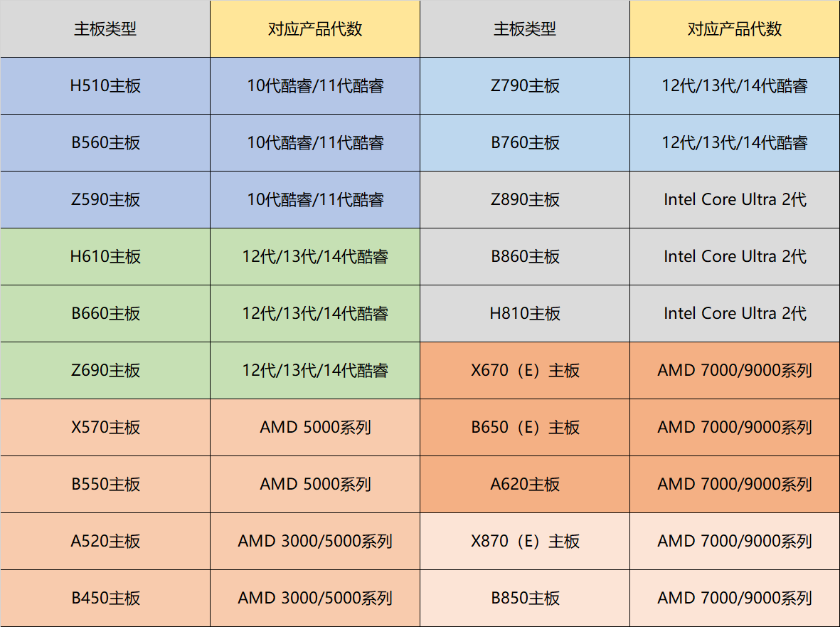840x627 pixels.
Task: Click the Z690主板 cell
Action: tap(105, 370)
